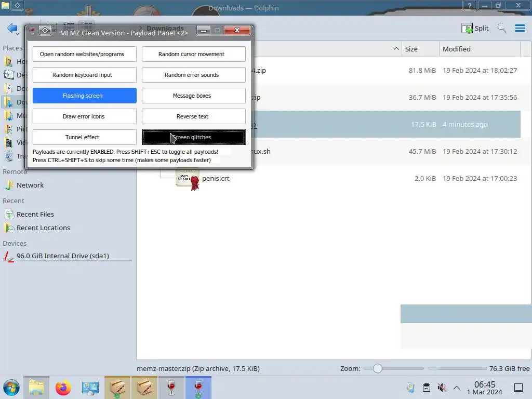Click the first Wine glass taskbar icon
The height and width of the screenshot is (399, 532).
pos(171,388)
